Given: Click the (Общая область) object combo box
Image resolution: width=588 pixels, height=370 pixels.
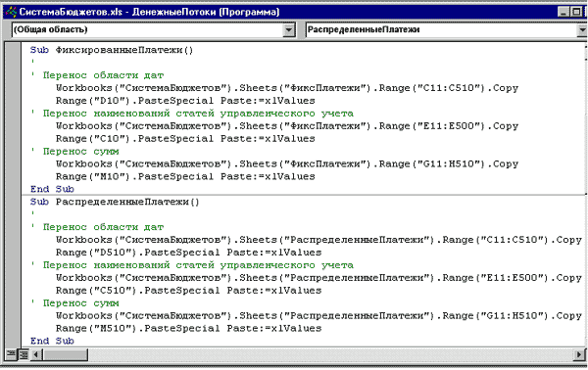Looking at the screenshot, I should tap(154, 30).
